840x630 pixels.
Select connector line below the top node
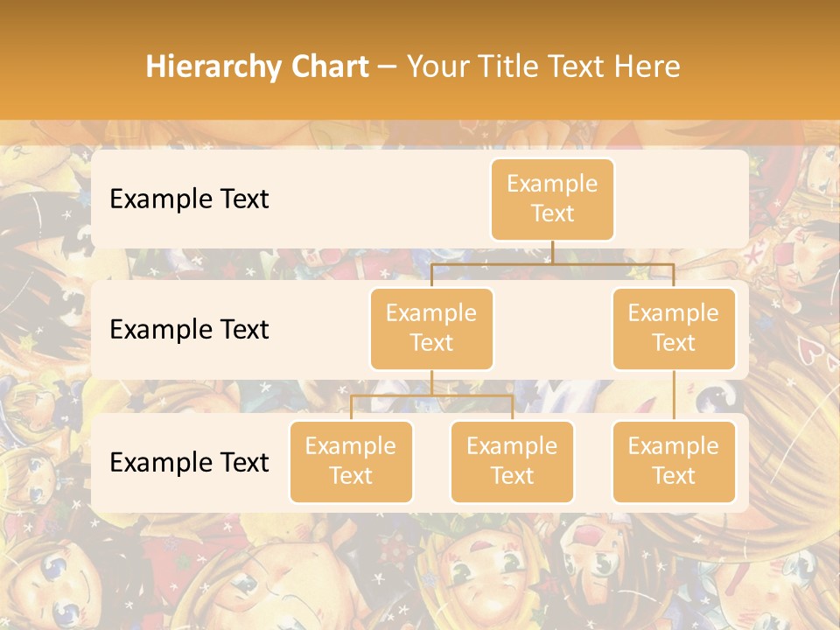pyautogui.click(x=552, y=264)
